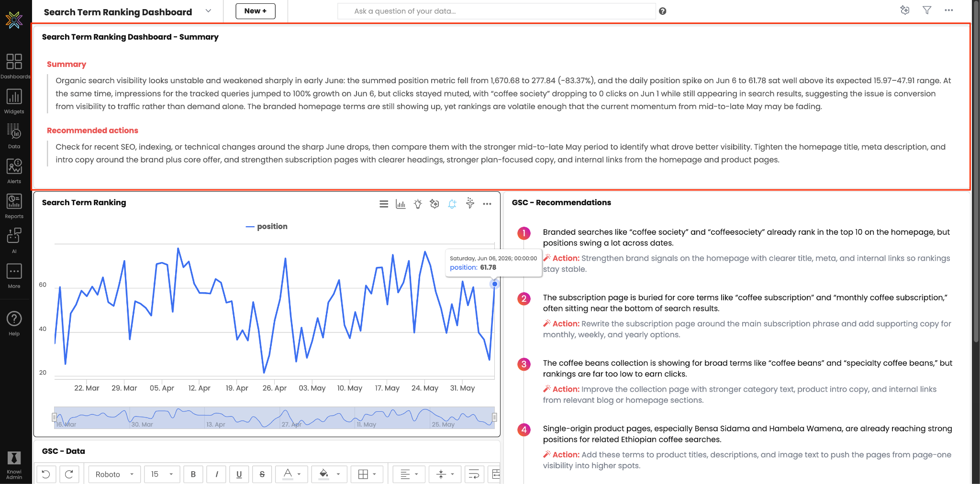Open the More menu in sidebar

(14, 276)
